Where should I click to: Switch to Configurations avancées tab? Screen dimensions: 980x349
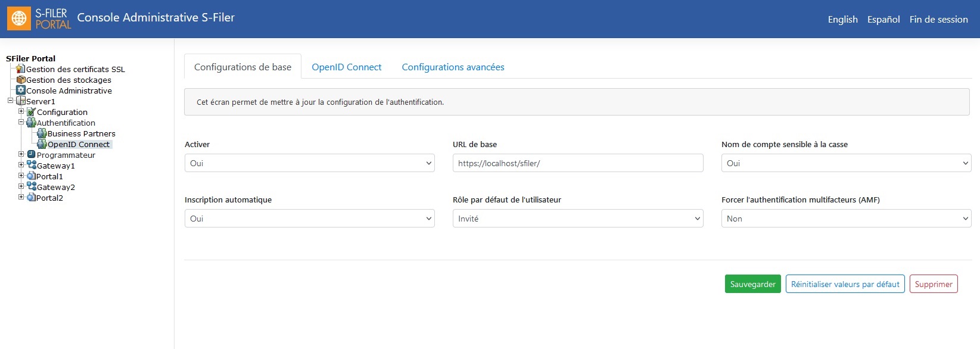(x=453, y=67)
